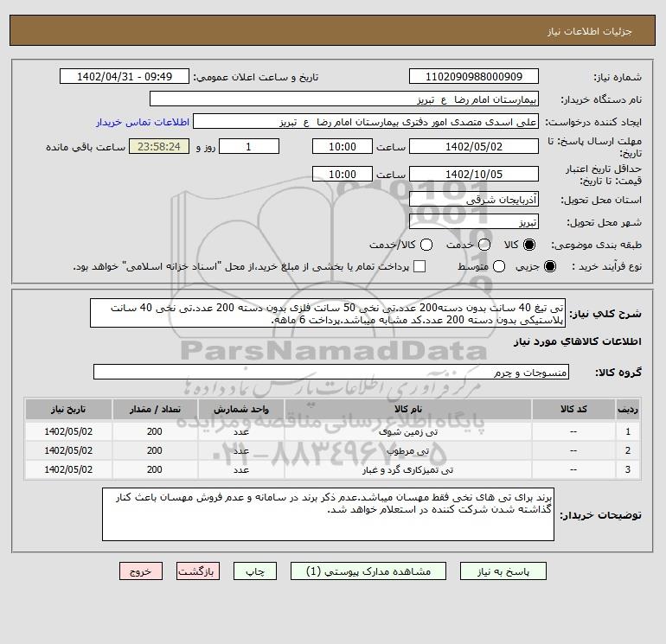Click the need number field 1102090988000909

click(474, 76)
